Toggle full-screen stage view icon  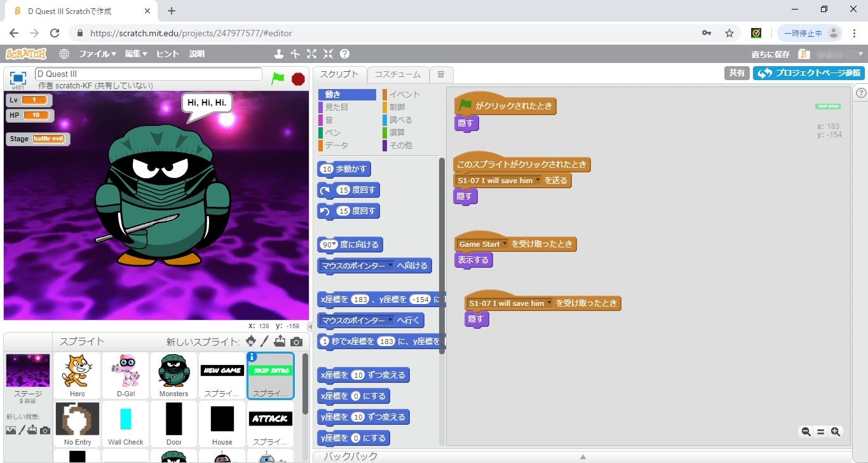click(18, 78)
